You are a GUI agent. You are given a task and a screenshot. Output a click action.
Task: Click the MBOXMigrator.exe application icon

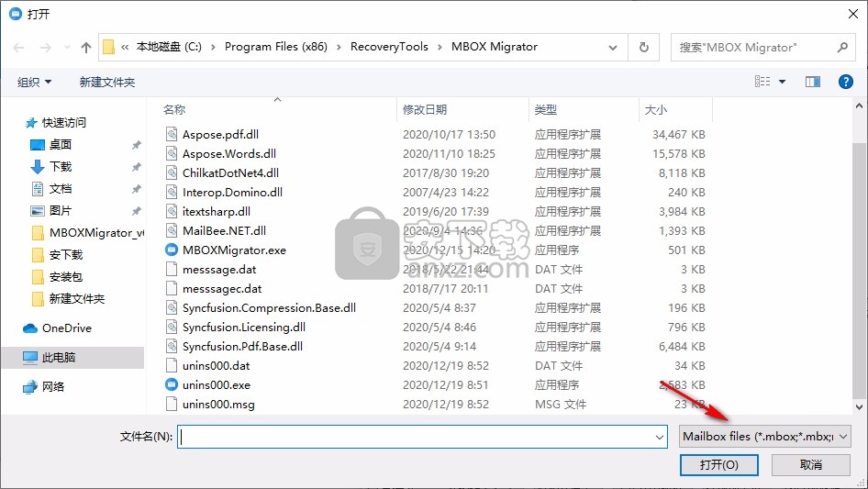[x=172, y=250]
